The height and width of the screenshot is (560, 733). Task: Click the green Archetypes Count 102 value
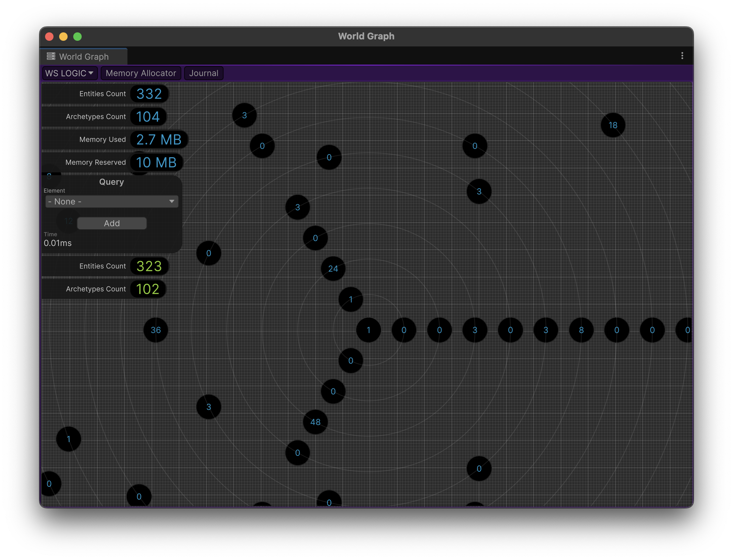(x=148, y=289)
